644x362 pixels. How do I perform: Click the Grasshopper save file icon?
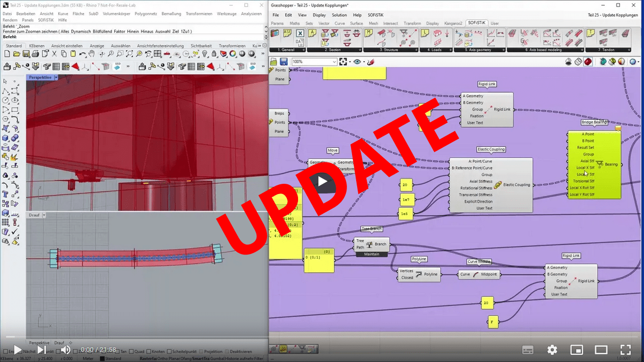point(284,62)
